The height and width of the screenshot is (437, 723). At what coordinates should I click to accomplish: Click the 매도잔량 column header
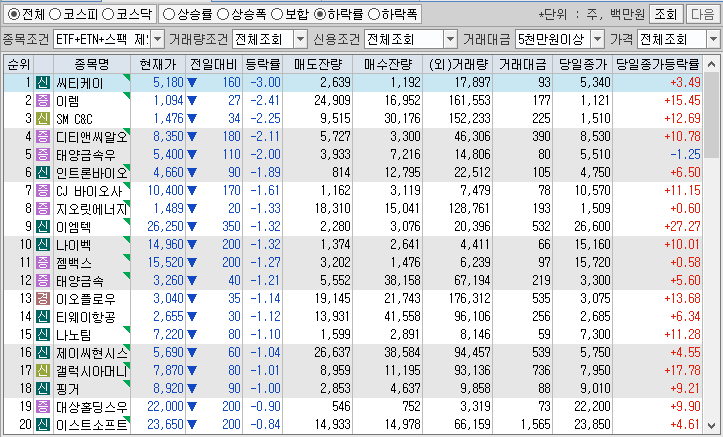point(318,65)
